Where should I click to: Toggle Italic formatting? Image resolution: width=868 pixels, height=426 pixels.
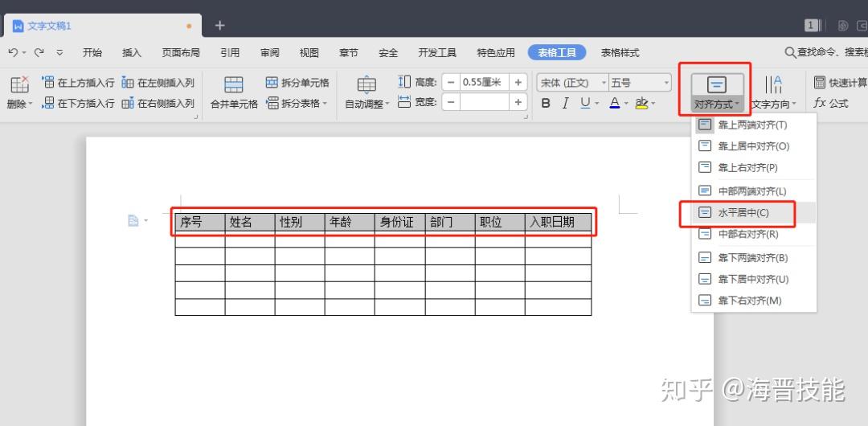[x=565, y=103]
